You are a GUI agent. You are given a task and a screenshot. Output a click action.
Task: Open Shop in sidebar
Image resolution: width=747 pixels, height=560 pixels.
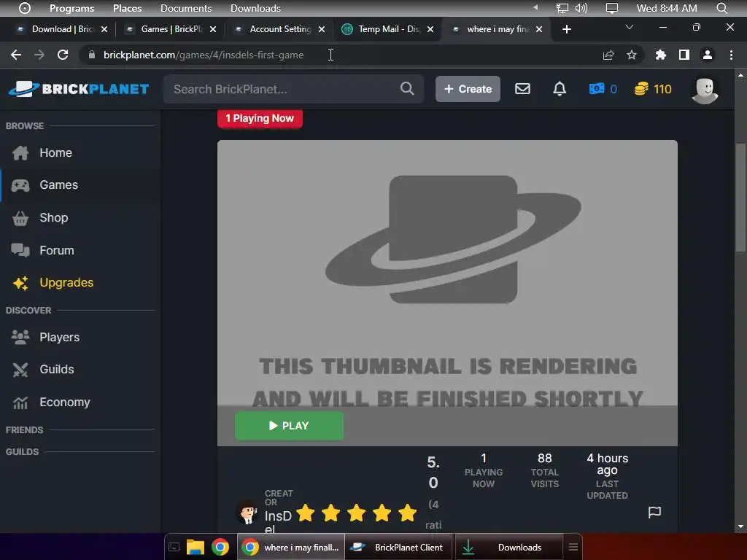(x=80, y=217)
